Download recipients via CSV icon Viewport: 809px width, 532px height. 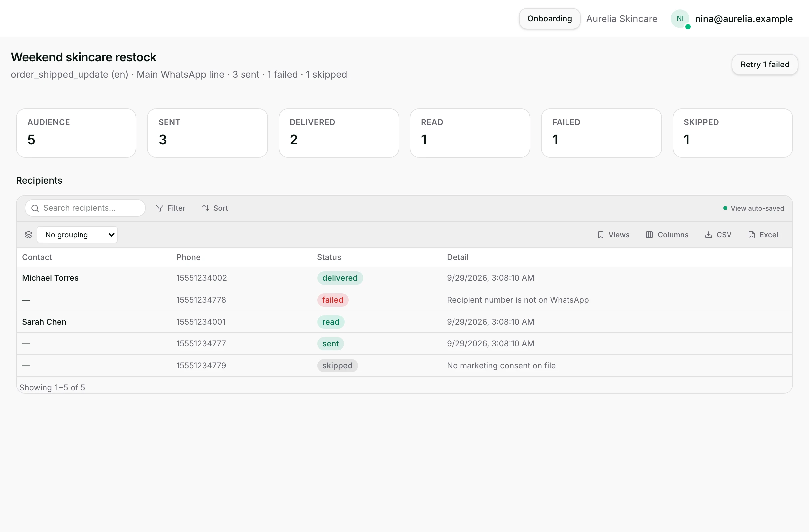click(x=709, y=235)
